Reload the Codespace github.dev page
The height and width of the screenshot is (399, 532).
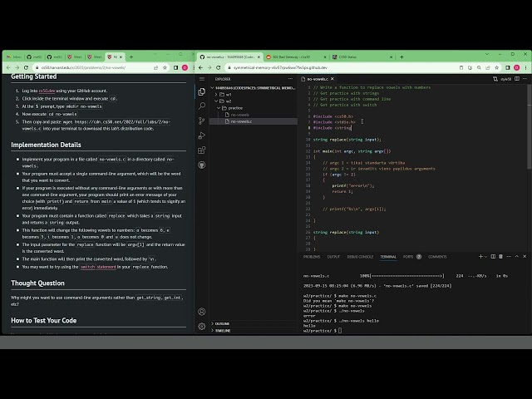pos(219,67)
